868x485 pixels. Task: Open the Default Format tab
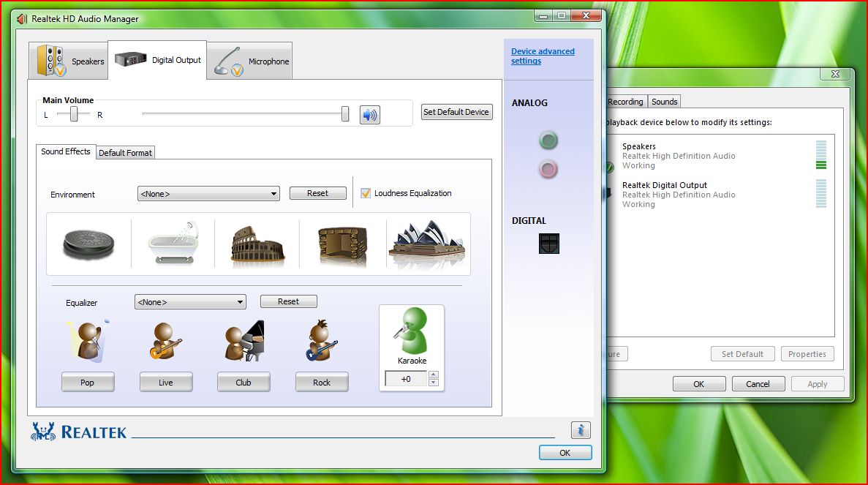click(125, 153)
